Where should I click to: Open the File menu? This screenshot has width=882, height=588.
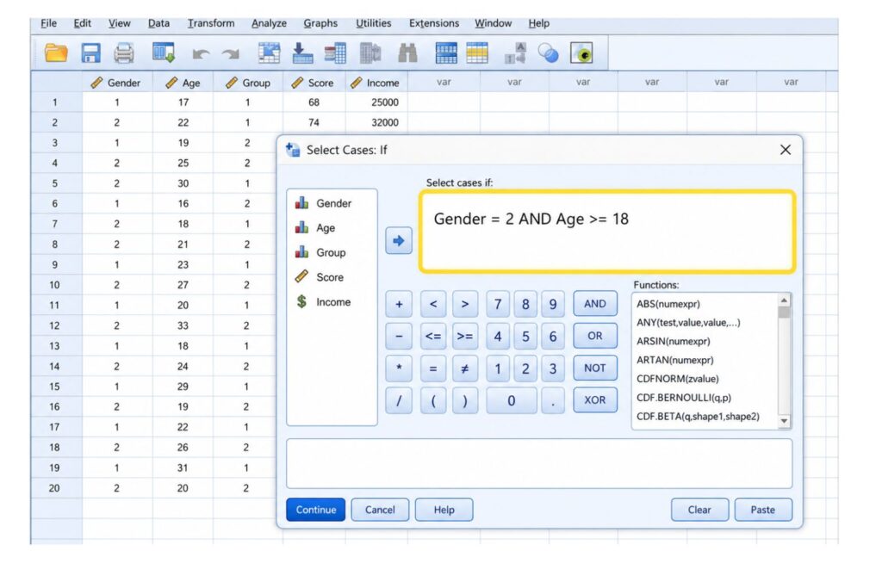tap(48, 23)
